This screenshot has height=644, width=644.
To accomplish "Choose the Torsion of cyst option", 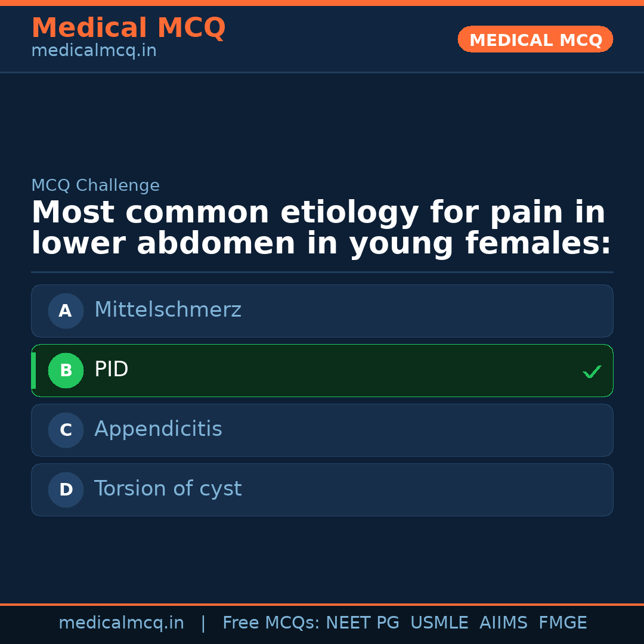I will pos(168,489).
